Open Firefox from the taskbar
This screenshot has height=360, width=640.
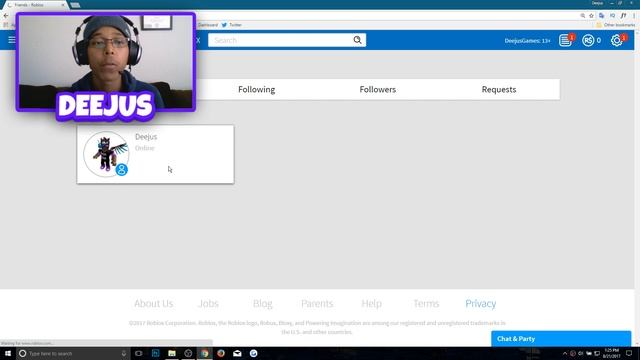click(x=221, y=353)
